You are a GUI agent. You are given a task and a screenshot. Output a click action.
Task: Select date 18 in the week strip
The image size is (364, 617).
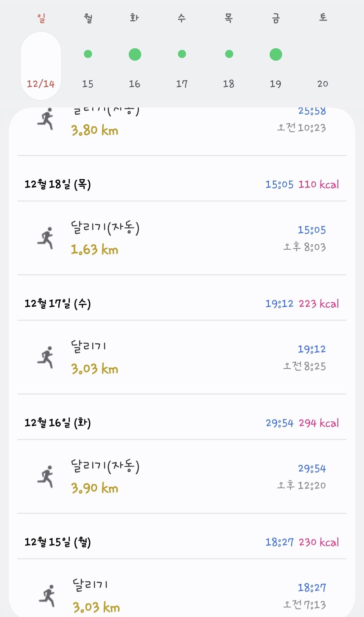(229, 84)
